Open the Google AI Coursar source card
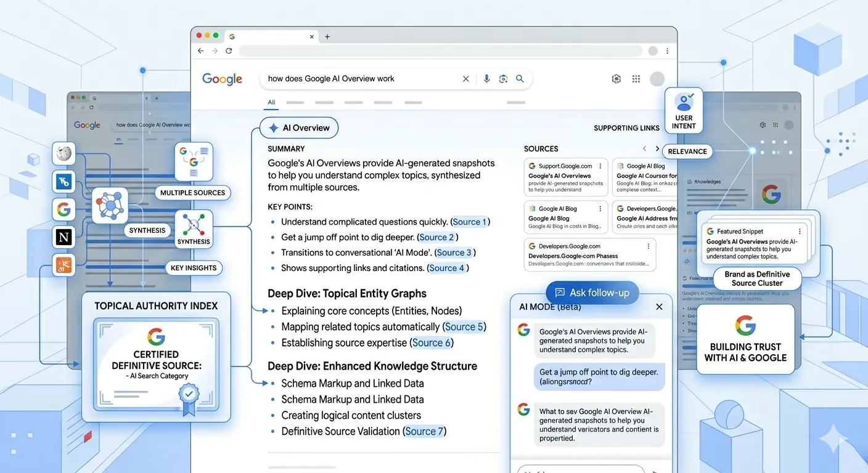The width and height of the screenshot is (868, 473). (645, 177)
